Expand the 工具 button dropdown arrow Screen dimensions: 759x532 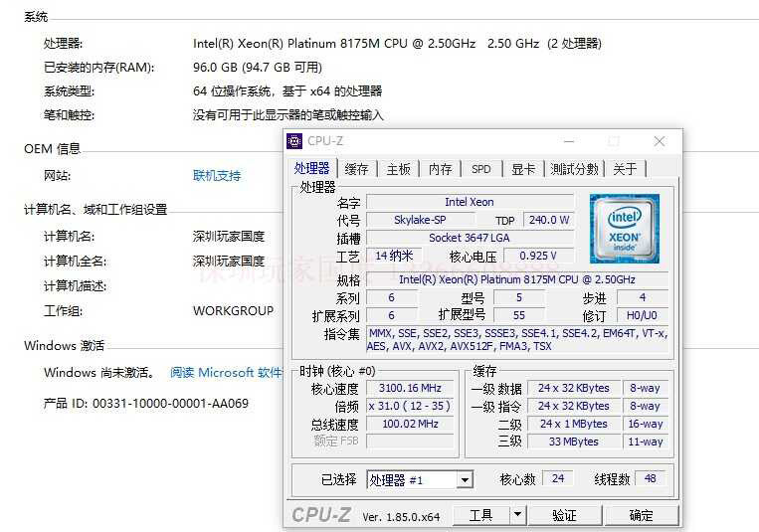[517, 515]
